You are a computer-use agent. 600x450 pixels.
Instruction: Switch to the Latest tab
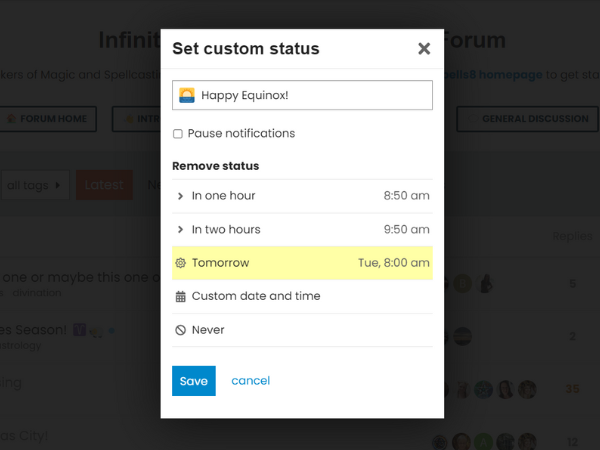[104, 185]
